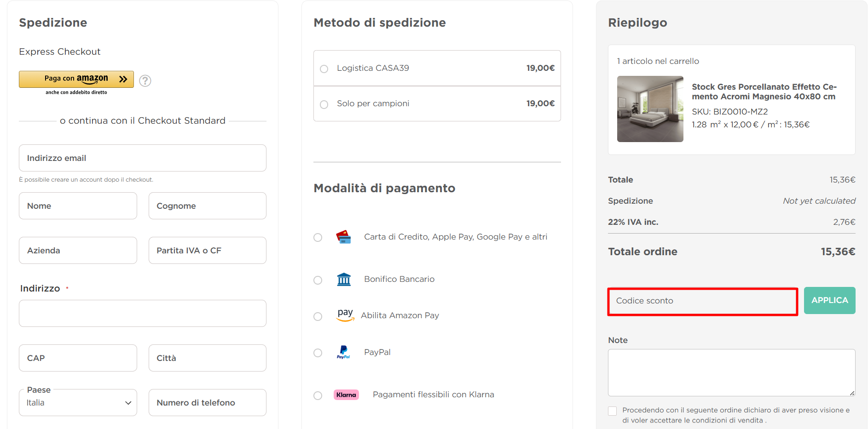This screenshot has width=868, height=429.
Task: Click the Logistica CASA39 price 19,00€
Action: pyautogui.click(x=540, y=68)
